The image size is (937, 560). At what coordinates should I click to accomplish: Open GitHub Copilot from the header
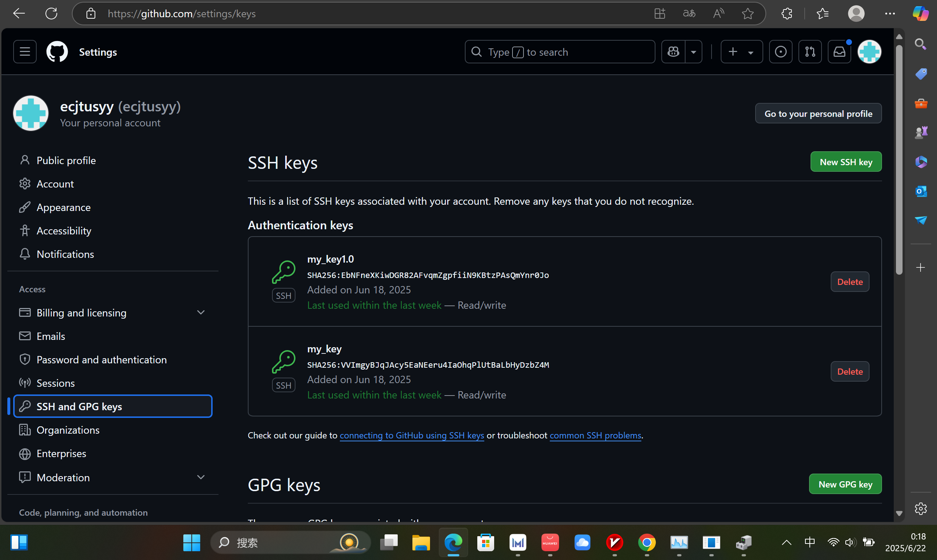click(674, 51)
